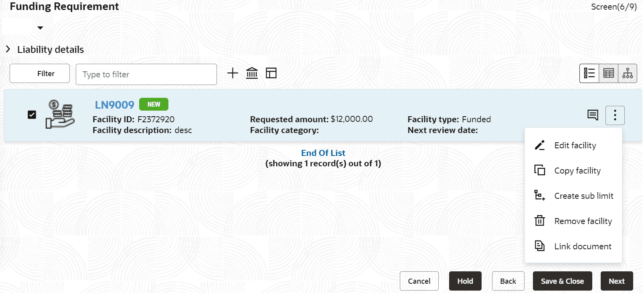This screenshot has width=644, height=297.
Task: Open the LN9009 facility link
Action: point(114,105)
